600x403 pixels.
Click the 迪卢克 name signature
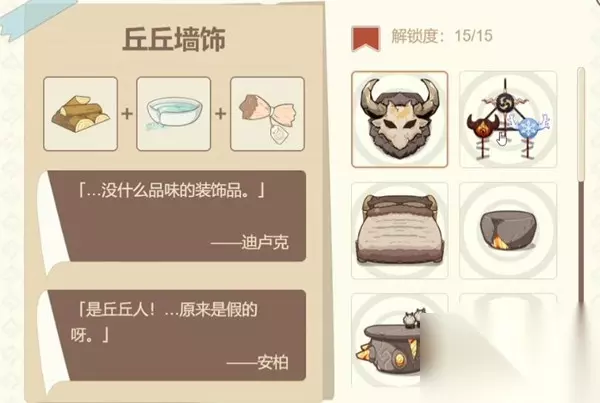[265, 243]
